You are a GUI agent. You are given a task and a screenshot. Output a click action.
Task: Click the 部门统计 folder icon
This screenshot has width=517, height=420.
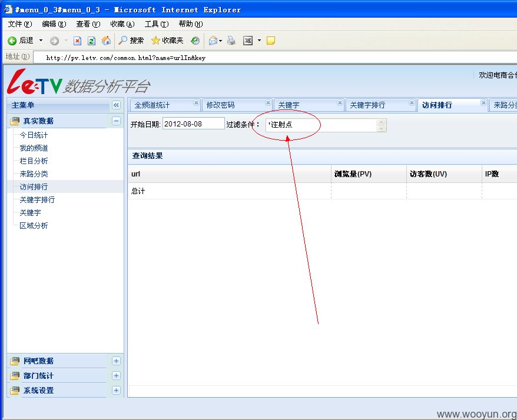tap(15, 376)
